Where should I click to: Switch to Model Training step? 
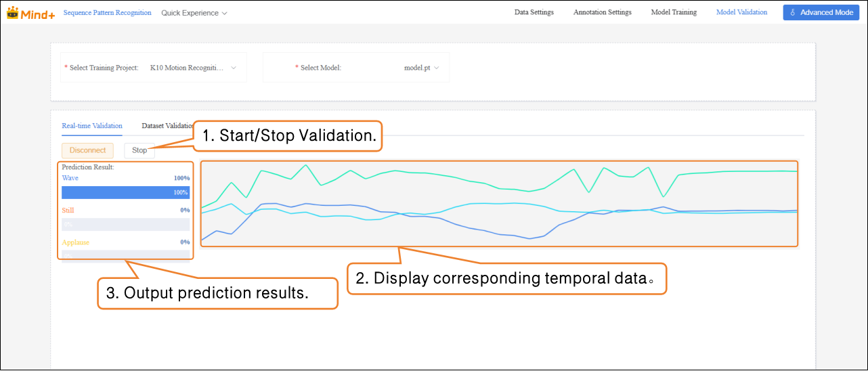(673, 12)
